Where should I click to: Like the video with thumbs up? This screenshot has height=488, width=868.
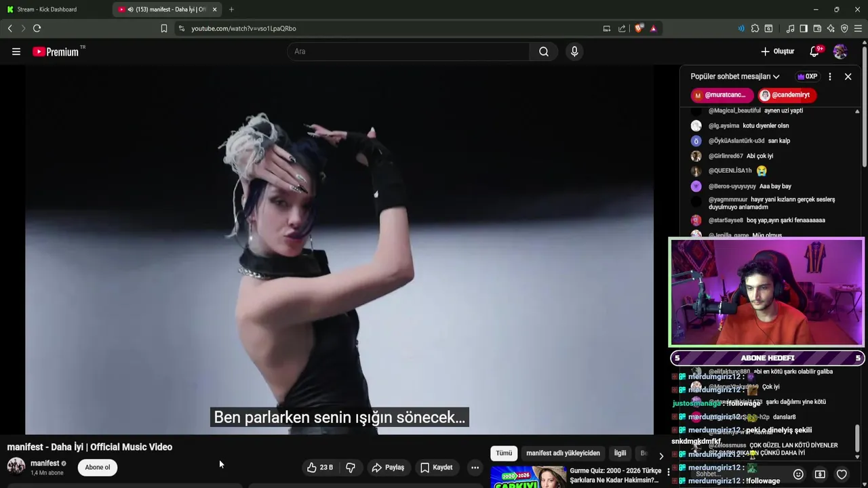[319, 467]
